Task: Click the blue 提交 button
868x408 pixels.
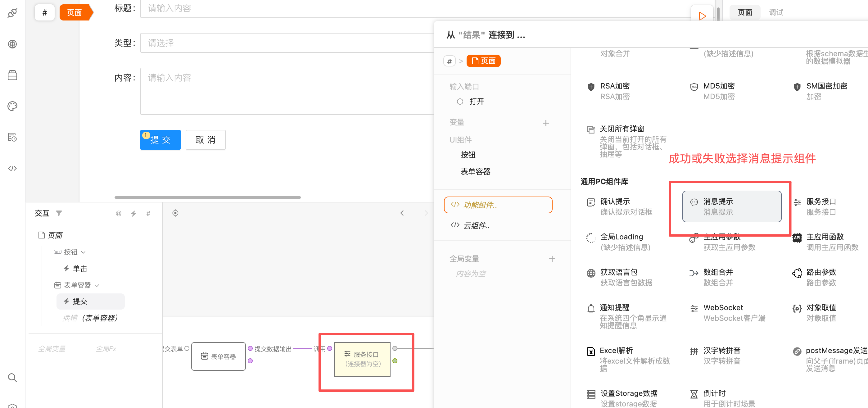Action: coord(160,140)
